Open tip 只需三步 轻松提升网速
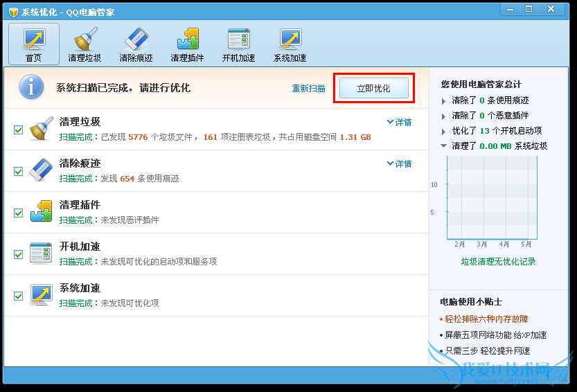This screenshot has width=577, height=392. (x=488, y=350)
